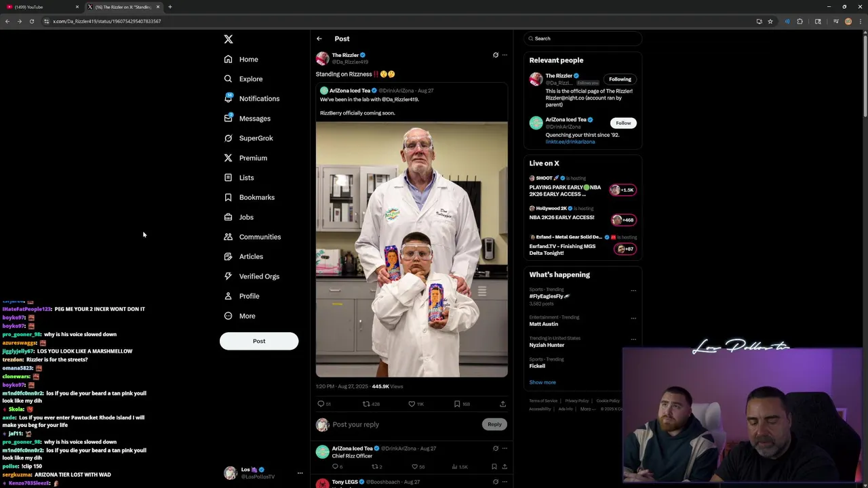Click the gray Reply button
The height and width of the screenshot is (488, 868).
[494, 424]
